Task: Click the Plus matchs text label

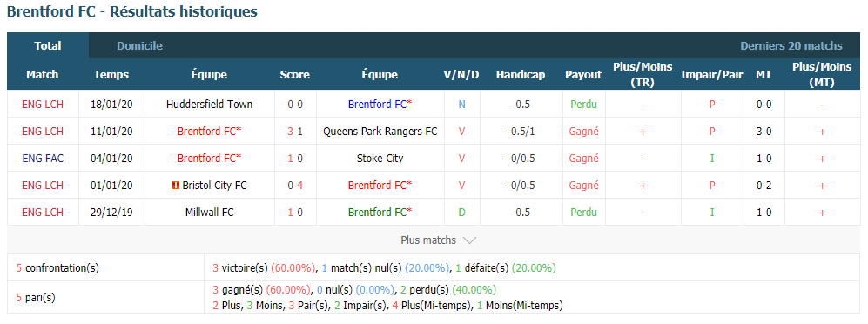Action: [x=428, y=240]
